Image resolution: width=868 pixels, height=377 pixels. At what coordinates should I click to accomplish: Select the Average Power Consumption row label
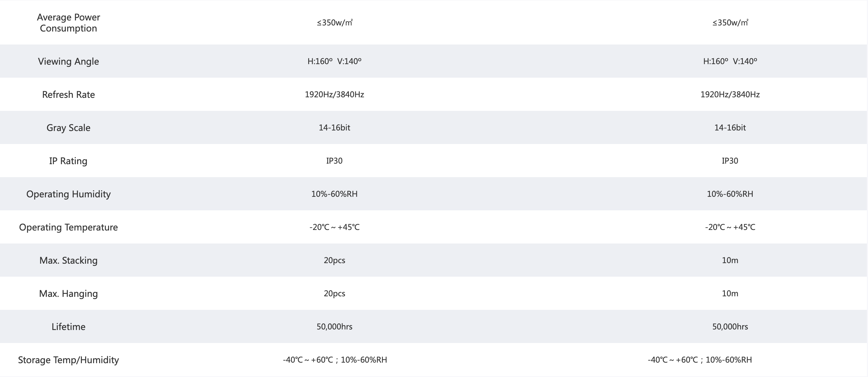pyautogui.click(x=68, y=23)
